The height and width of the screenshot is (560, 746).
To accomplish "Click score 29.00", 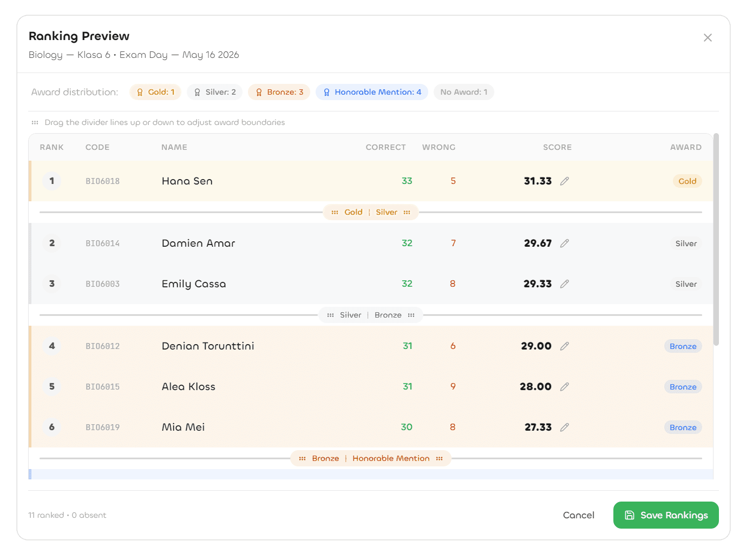I will (x=536, y=346).
